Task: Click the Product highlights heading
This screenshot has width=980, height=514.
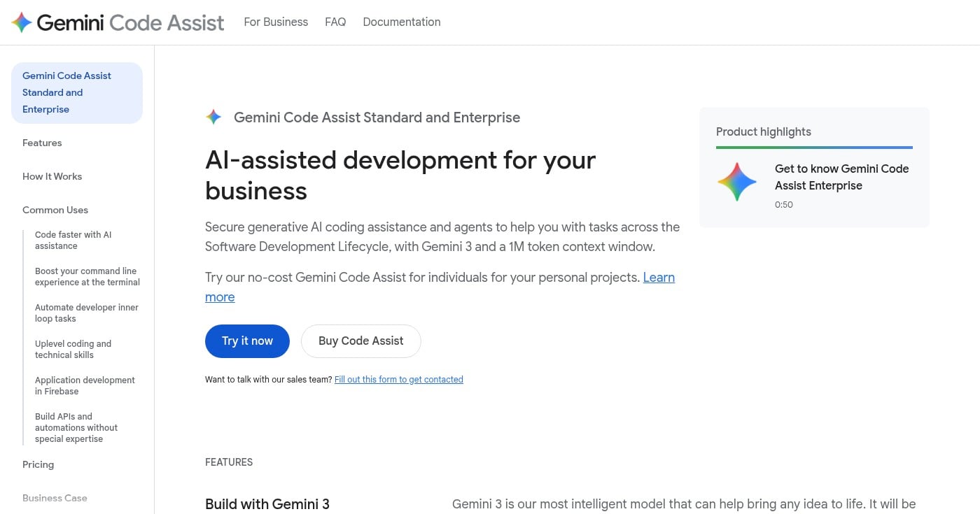Action: [764, 131]
